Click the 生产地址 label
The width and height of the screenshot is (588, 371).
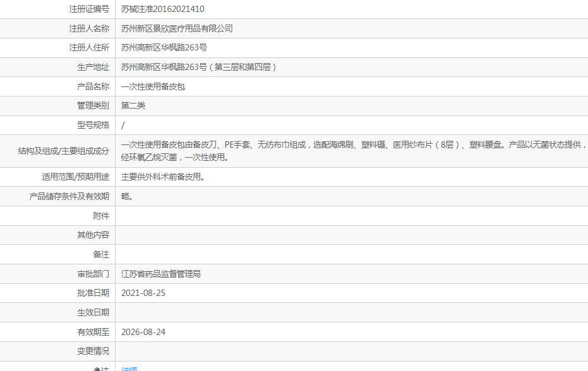point(93,67)
